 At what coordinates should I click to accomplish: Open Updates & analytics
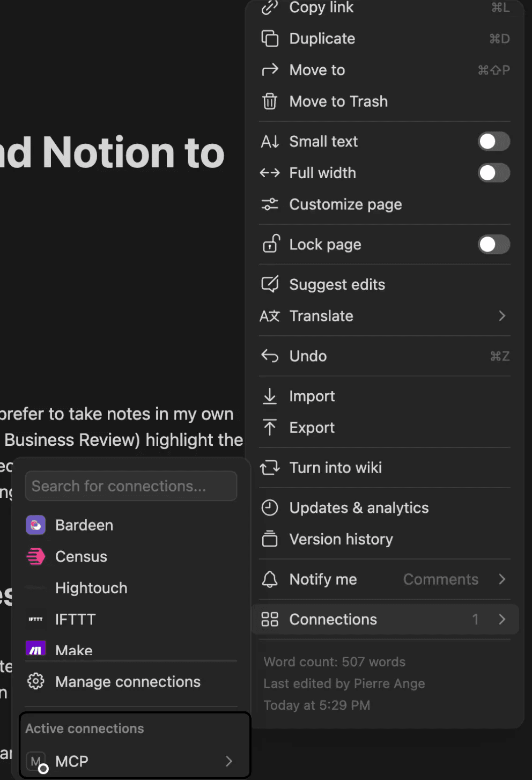[359, 508]
